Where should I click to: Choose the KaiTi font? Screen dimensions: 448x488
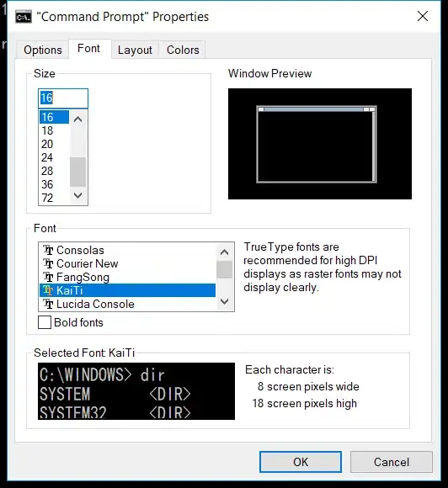tap(127, 290)
